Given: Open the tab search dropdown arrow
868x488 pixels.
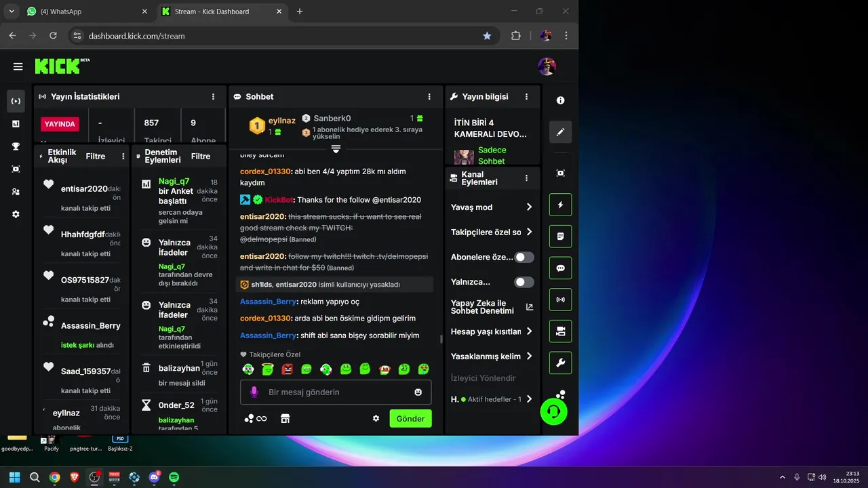Looking at the screenshot, I should 12,12.
